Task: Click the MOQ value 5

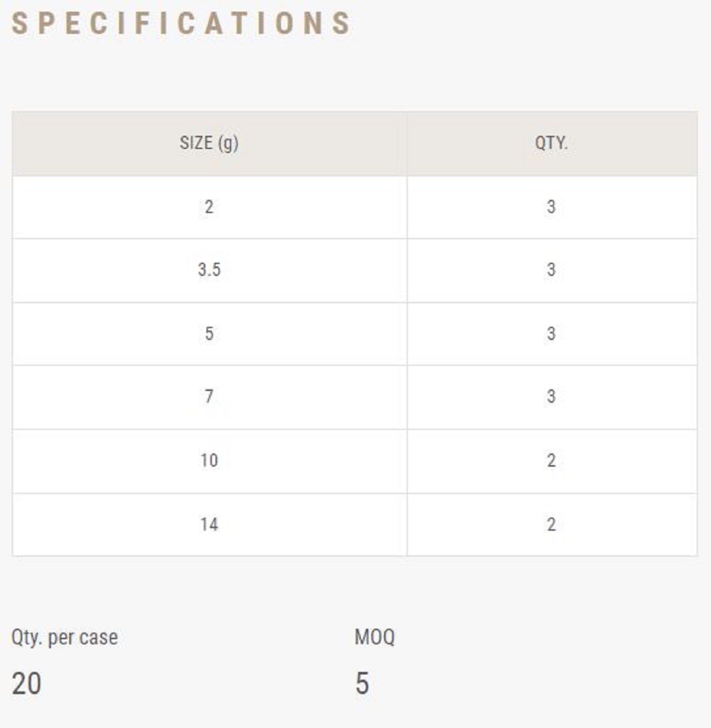Action: (362, 683)
